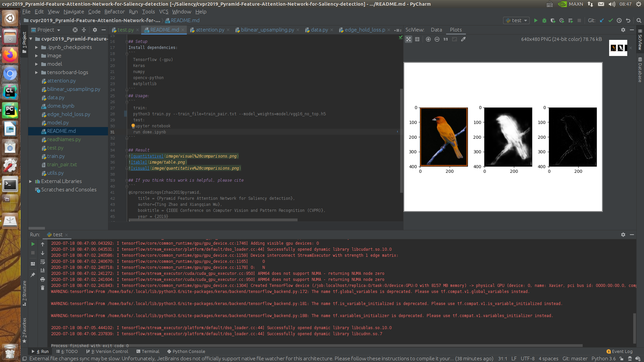
Task: Zoom out of the plot
Action: 437,39
